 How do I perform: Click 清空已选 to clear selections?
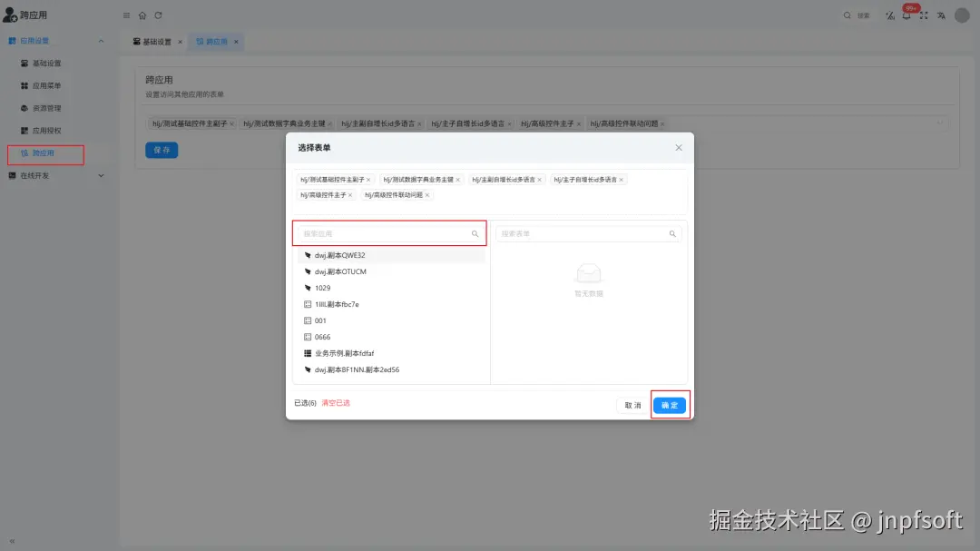coord(338,405)
